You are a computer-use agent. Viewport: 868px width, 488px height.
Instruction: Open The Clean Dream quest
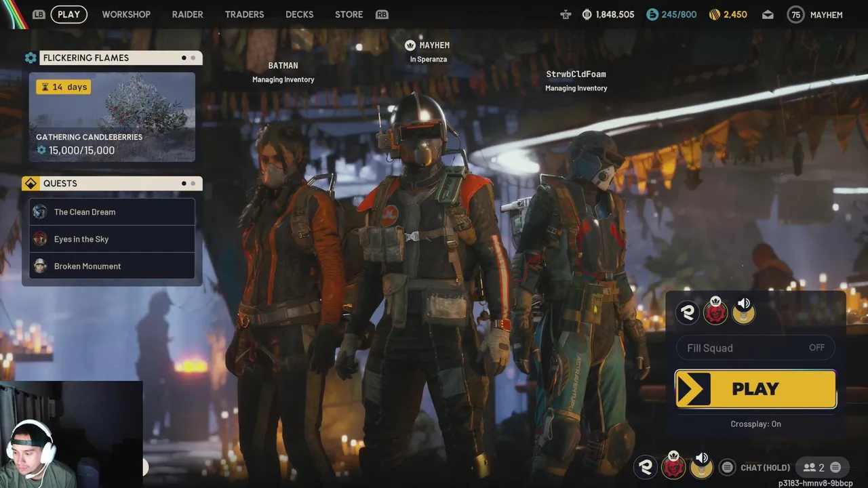point(112,212)
